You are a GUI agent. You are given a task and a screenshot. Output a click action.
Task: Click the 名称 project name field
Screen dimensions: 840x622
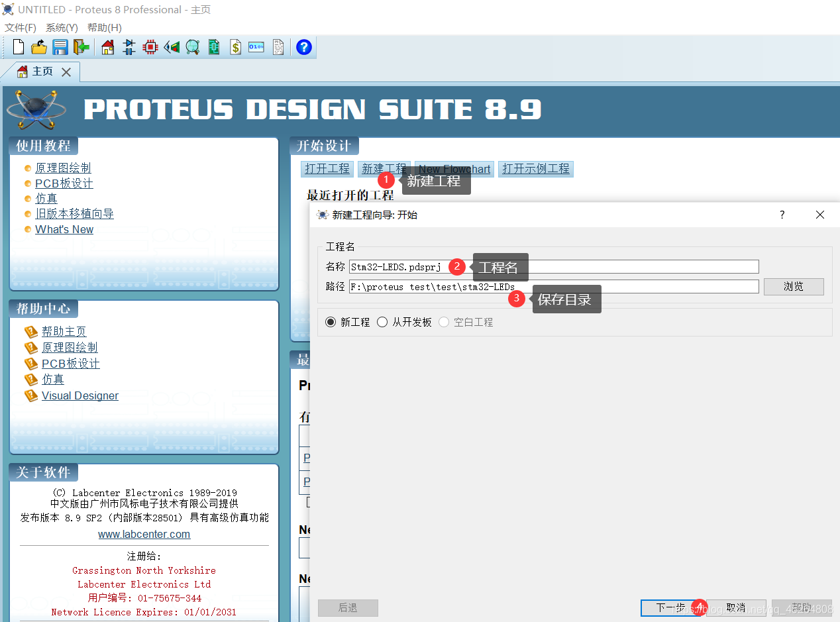click(x=554, y=266)
